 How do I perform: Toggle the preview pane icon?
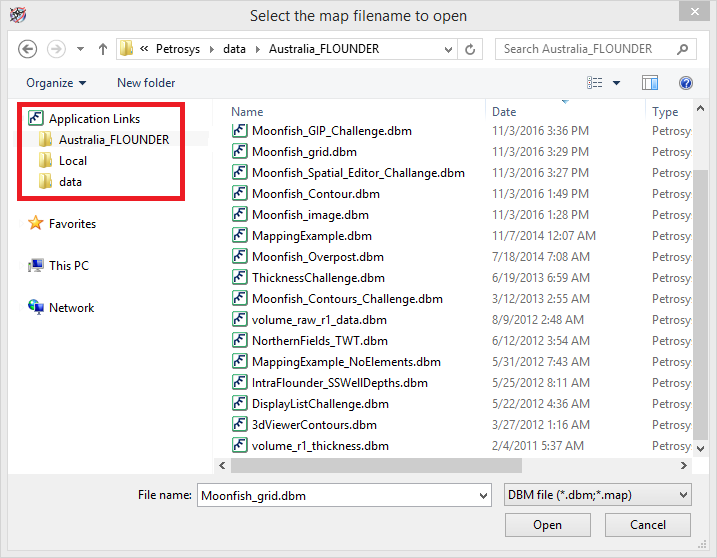click(x=650, y=83)
